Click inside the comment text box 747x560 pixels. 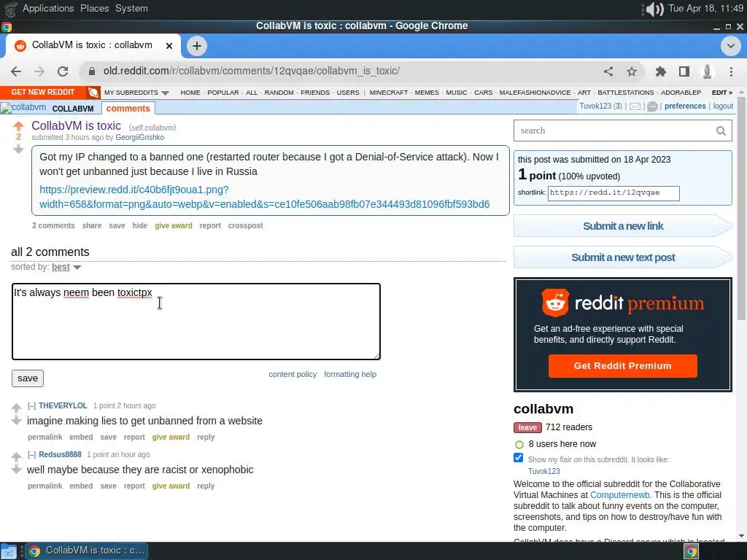pos(196,322)
